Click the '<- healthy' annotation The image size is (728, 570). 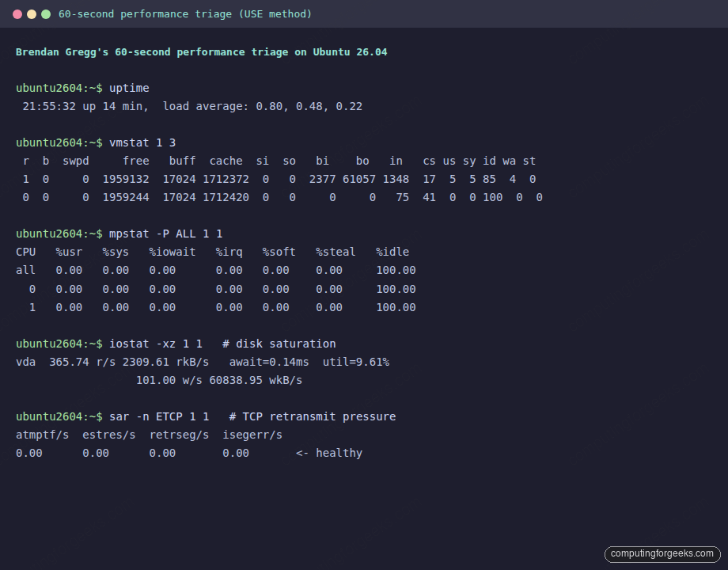coord(329,453)
